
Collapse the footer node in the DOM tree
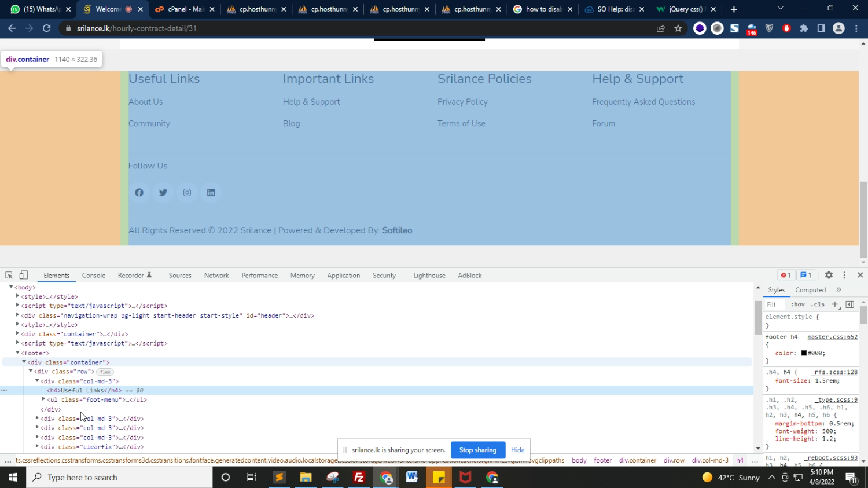pyautogui.click(x=17, y=353)
